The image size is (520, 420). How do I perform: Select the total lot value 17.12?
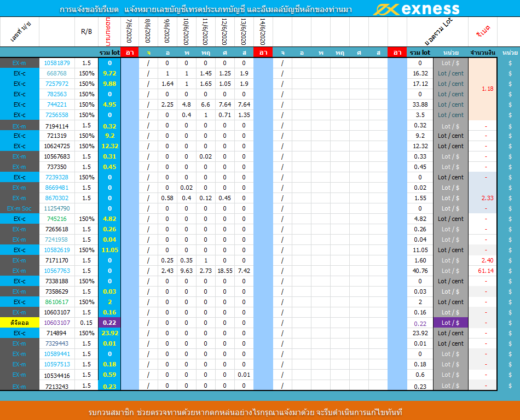pyautogui.click(x=420, y=84)
